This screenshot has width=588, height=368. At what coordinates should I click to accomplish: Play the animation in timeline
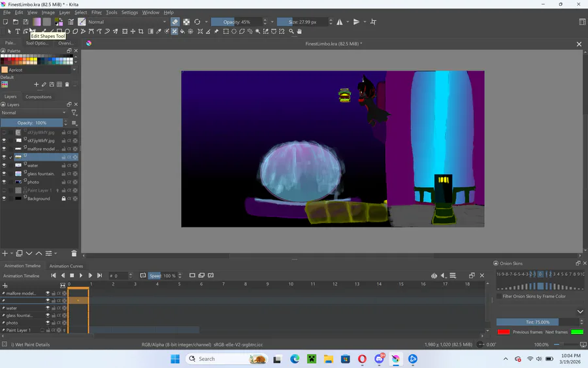click(x=80, y=276)
